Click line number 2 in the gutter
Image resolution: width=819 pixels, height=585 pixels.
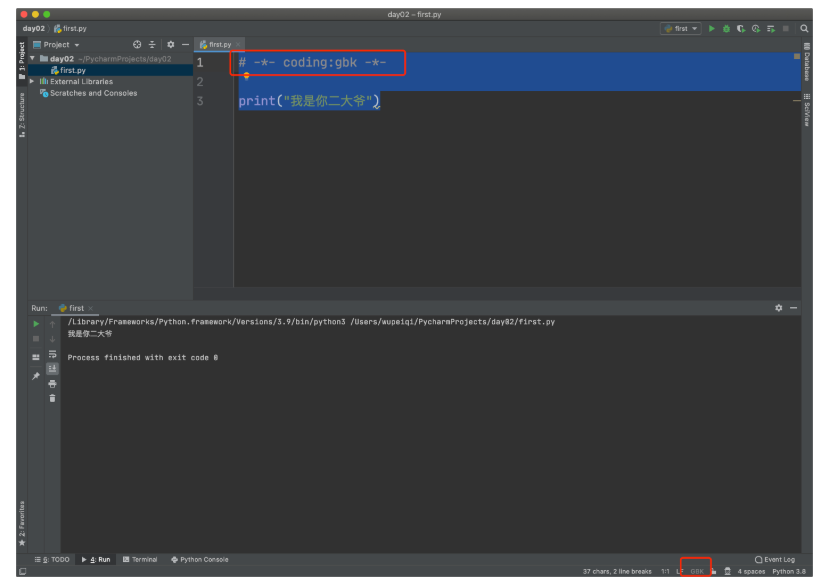click(x=200, y=82)
